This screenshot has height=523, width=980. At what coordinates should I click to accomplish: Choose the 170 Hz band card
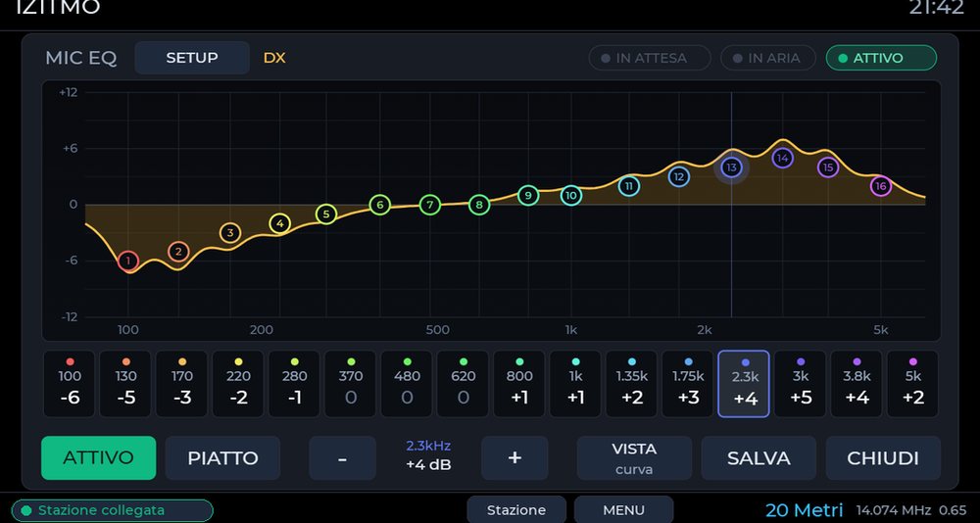(x=182, y=384)
